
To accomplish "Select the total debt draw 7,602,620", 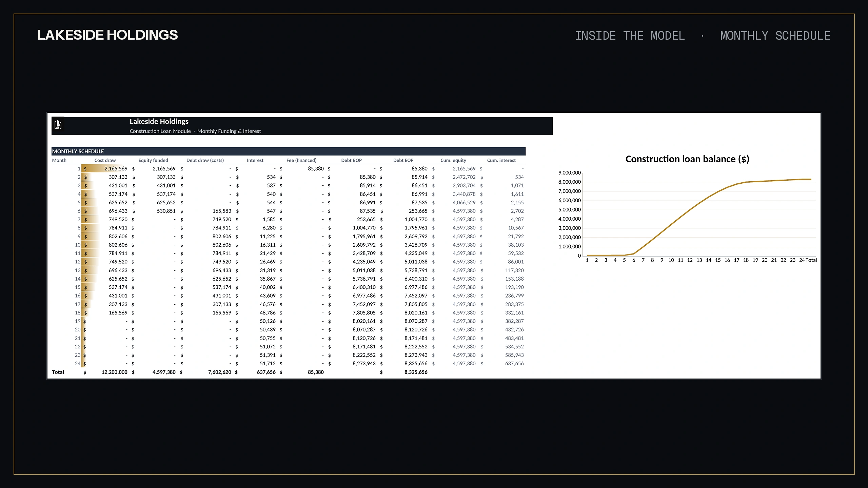I will (x=220, y=372).
